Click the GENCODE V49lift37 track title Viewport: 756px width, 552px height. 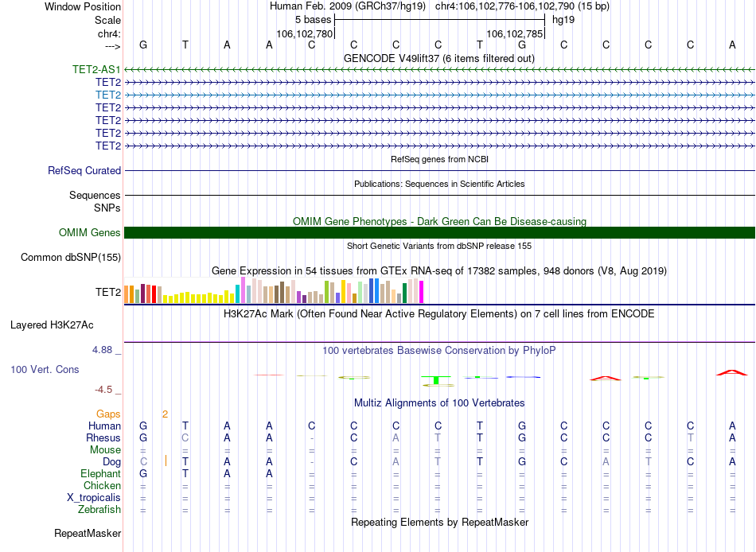pos(438,58)
